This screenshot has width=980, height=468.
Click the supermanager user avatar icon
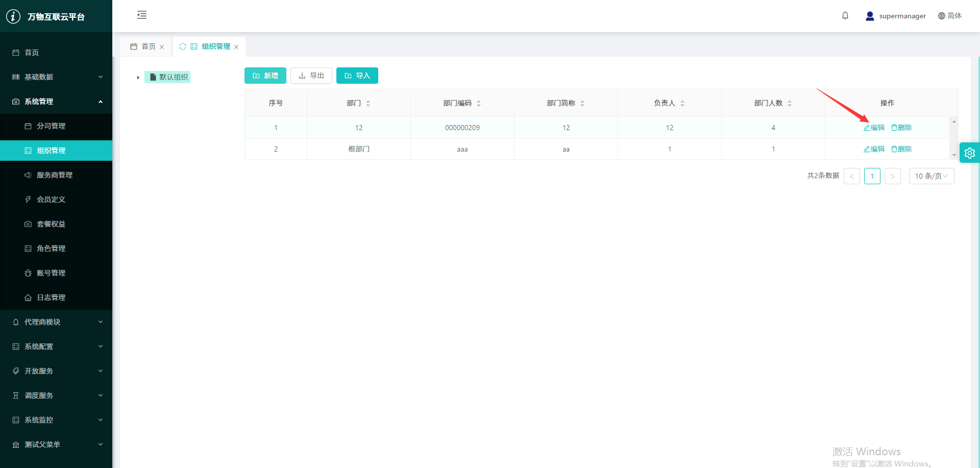click(x=870, y=16)
